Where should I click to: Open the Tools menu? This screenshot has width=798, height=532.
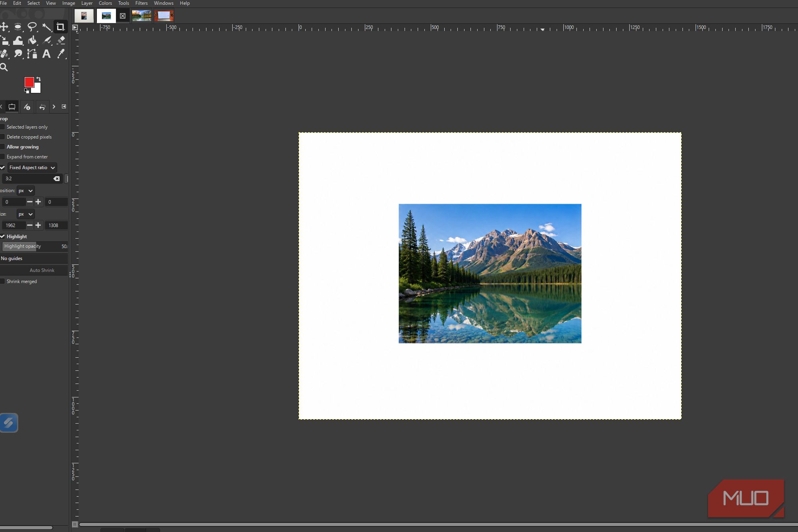click(x=123, y=3)
